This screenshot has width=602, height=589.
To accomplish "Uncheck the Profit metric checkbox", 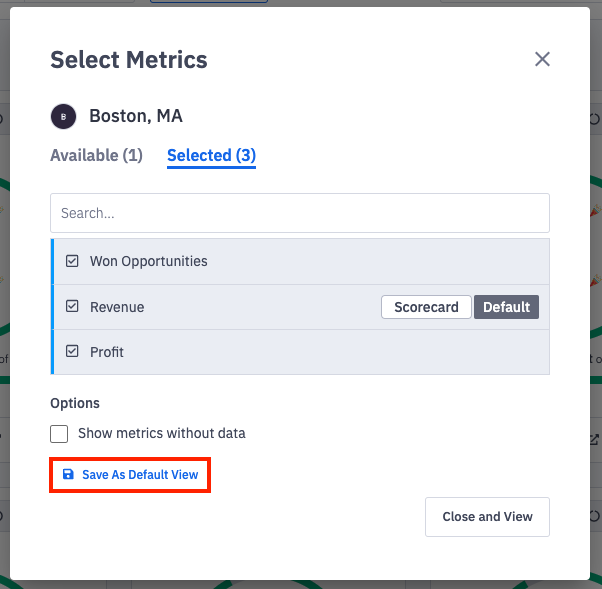I will click(x=72, y=352).
